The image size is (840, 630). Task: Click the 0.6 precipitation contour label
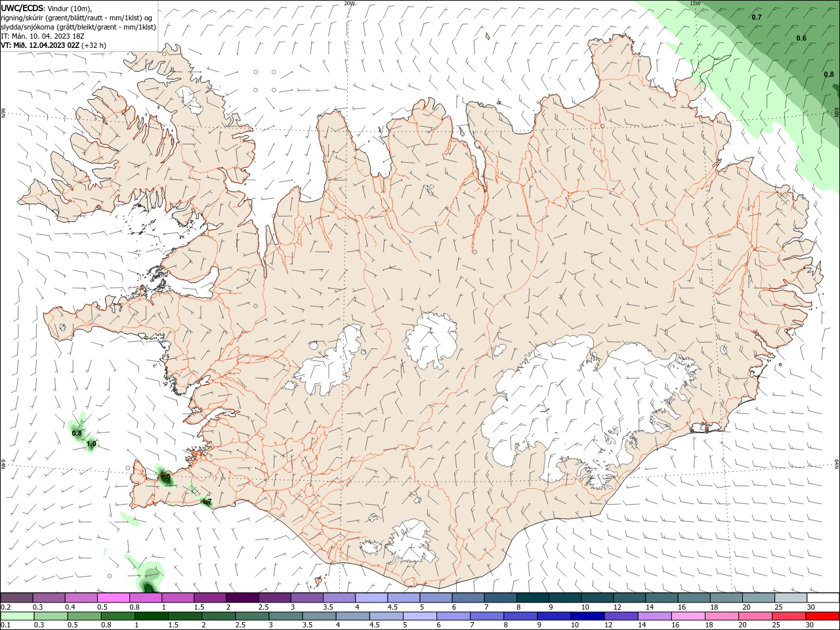click(x=801, y=38)
